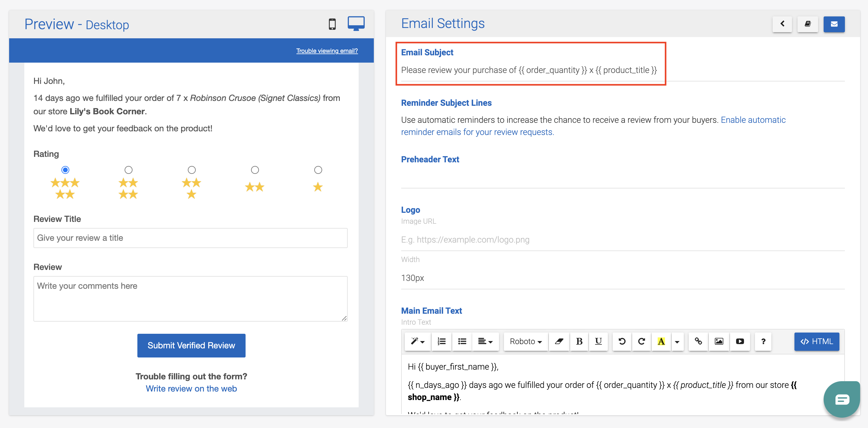Pick the highlighted A text color swatch

coord(661,341)
